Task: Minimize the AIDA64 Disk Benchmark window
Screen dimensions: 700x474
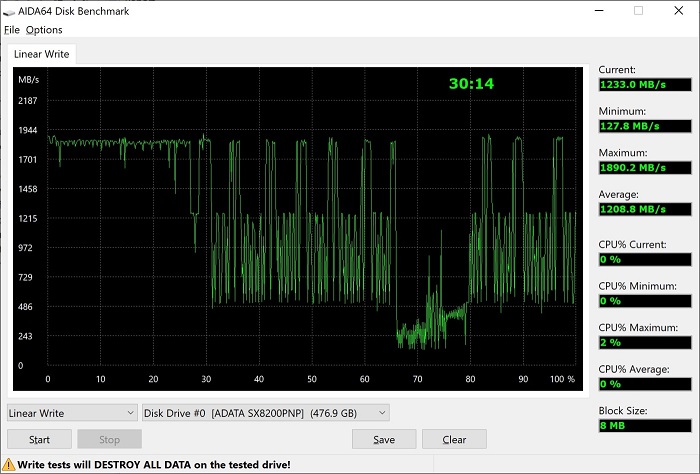Action: (x=600, y=11)
